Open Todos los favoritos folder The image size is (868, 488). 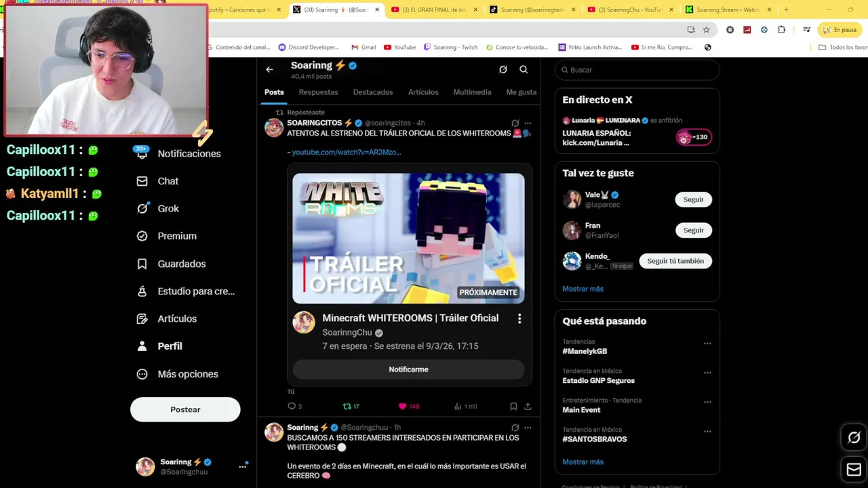(x=843, y=47)
